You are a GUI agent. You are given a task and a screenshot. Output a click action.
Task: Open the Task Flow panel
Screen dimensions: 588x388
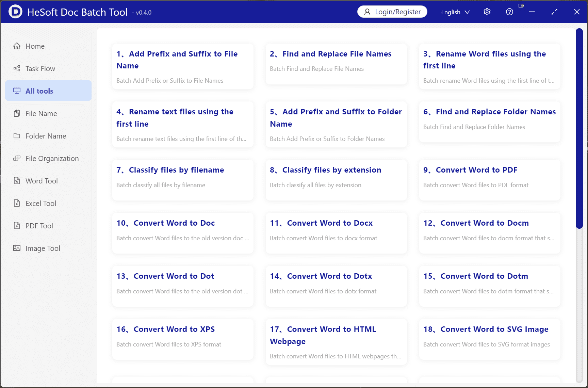coord(40,68)
